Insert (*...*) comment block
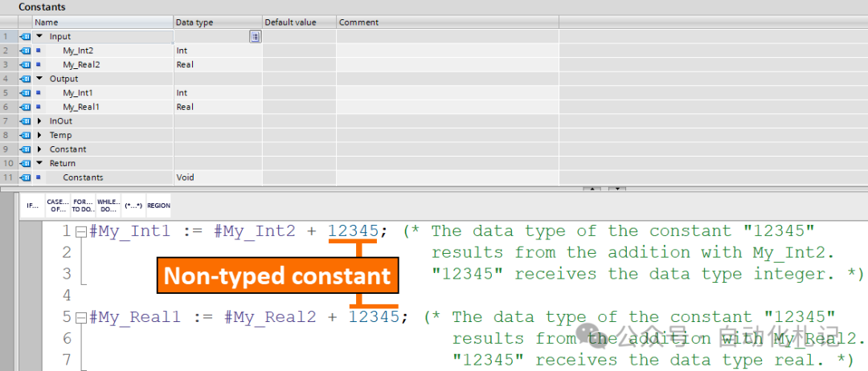Screen dimensions: 868x371 point(133,206)
